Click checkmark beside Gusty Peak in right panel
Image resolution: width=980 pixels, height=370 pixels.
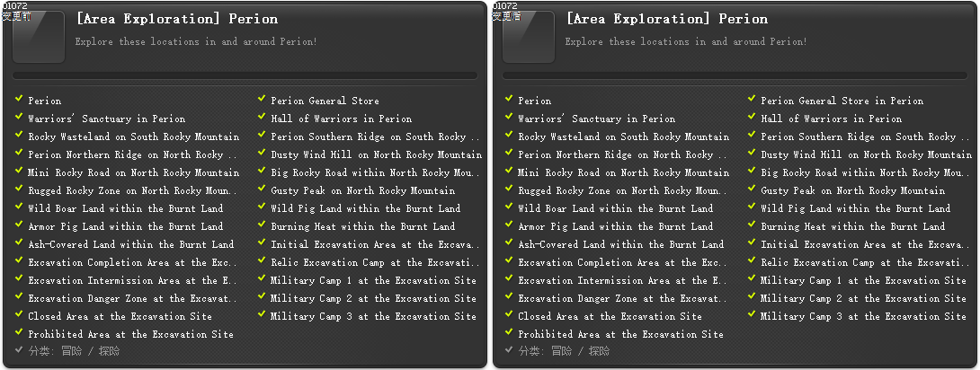(x=752, y=189)
